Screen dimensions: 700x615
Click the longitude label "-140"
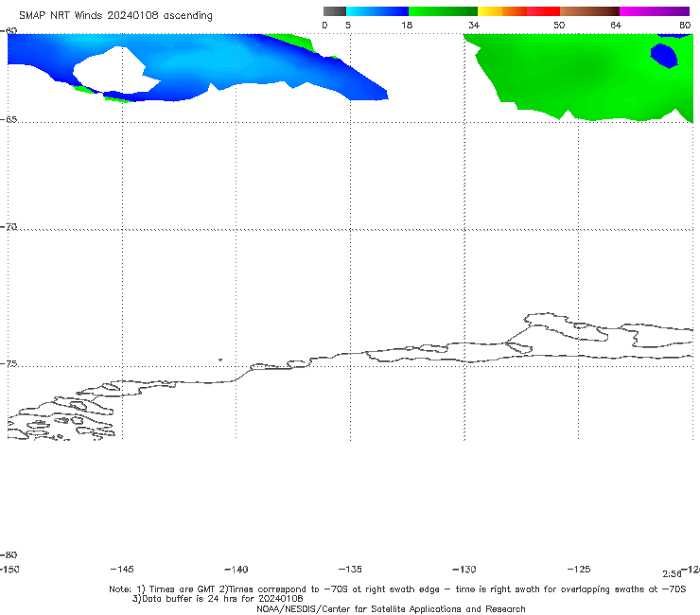[236, 569]
